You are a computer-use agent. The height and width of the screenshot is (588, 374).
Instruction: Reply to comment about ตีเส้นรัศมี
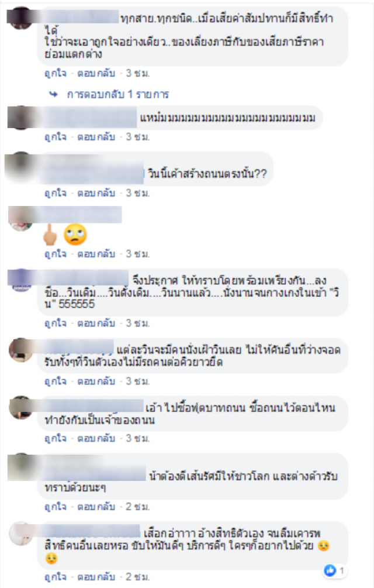(96, 507)
